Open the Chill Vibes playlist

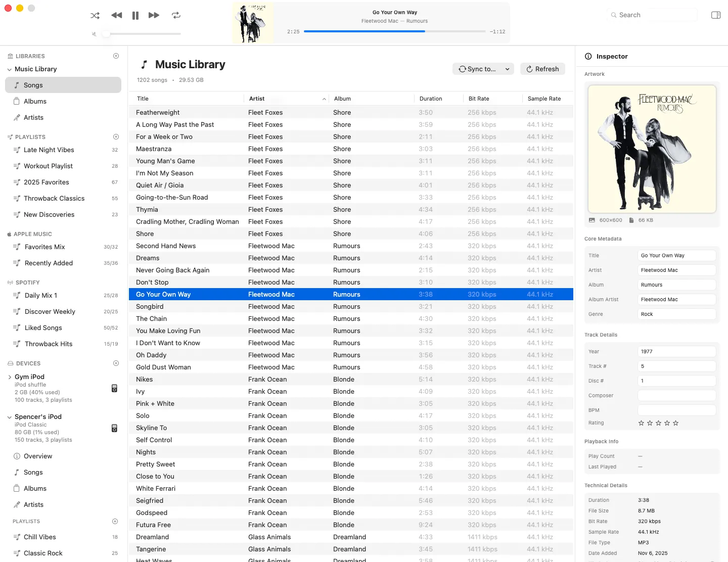tap(63, 537)
